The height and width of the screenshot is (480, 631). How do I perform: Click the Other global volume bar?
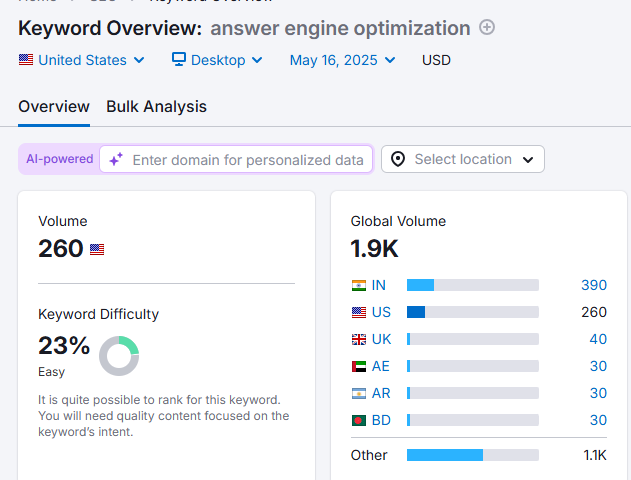tap(472, 455)
